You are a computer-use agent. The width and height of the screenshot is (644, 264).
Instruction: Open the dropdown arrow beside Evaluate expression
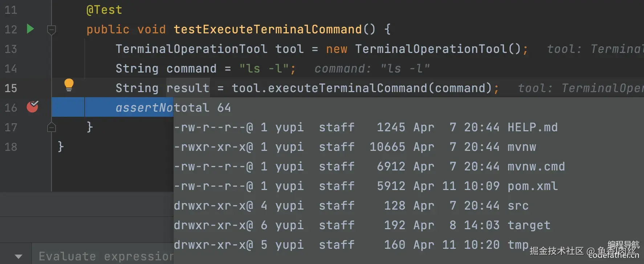pos(19,256)
